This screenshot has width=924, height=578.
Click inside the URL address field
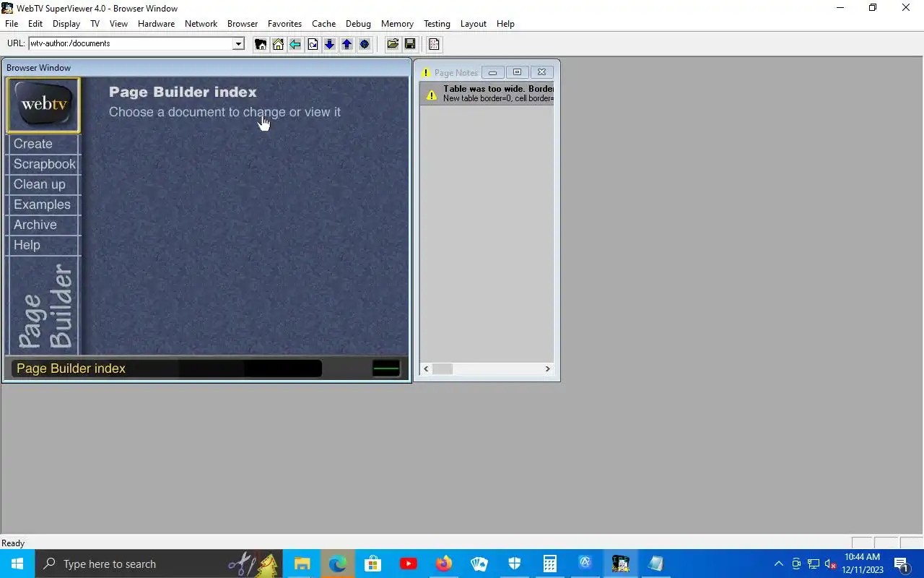pyautogui.click(x=131, y=43)
